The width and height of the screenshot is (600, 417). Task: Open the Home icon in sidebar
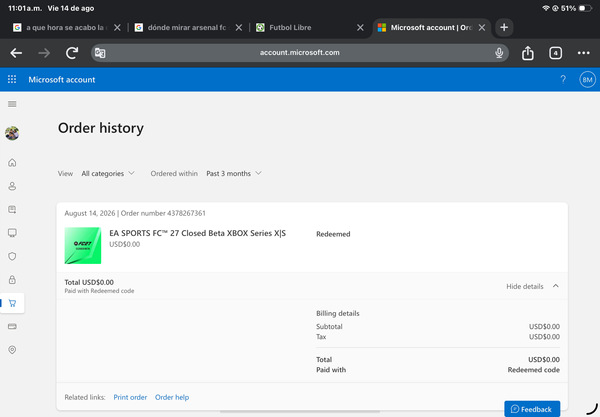[x=12, y=163]
